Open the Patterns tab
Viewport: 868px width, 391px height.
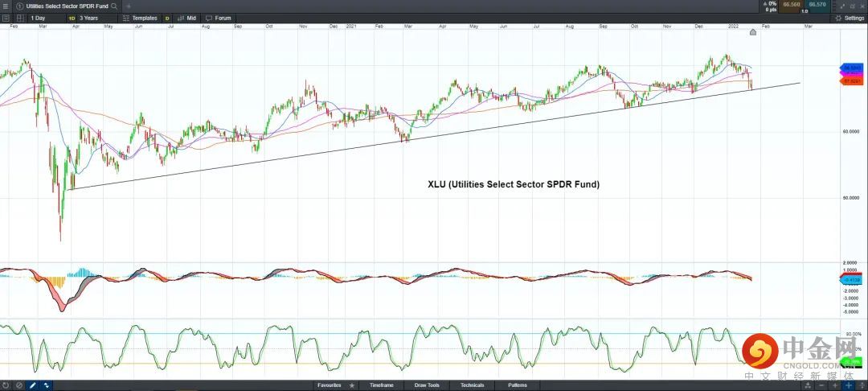click(517, 385)
